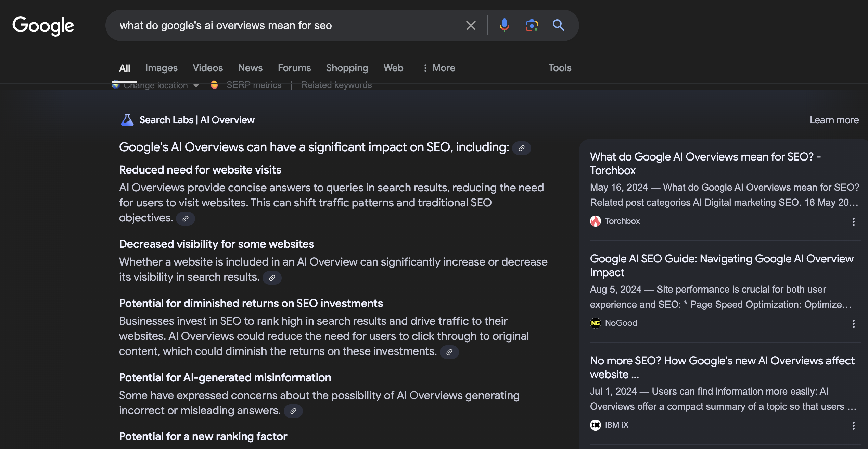Open three-dot menu for Torchbox result
The height and width of the screenshot is (449, 868).
pyautogui.click(x=853, y=222)
